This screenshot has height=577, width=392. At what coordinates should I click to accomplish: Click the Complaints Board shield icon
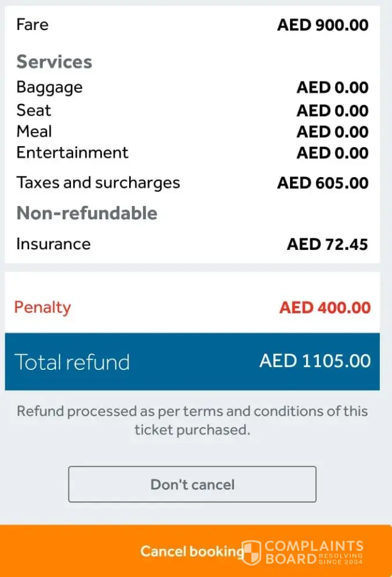tap(251, 553)
